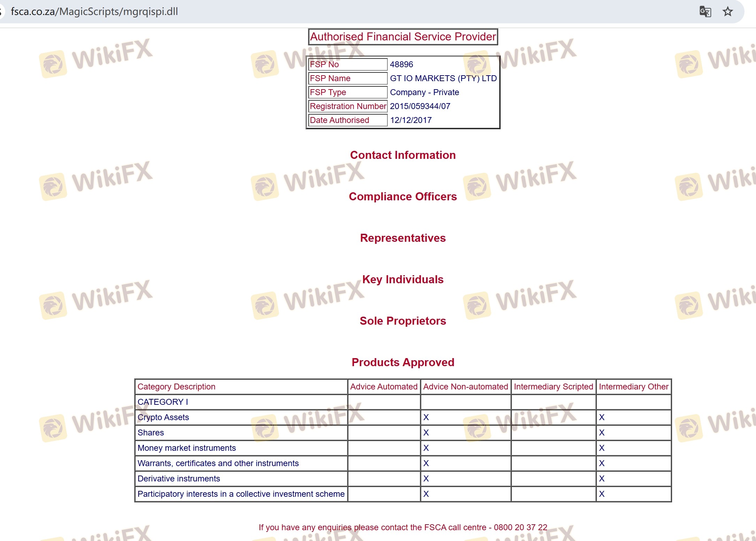Screen dimensions: 756x541
Task: Bookmark this page with the star icon
Action: (x=727, y=11)
